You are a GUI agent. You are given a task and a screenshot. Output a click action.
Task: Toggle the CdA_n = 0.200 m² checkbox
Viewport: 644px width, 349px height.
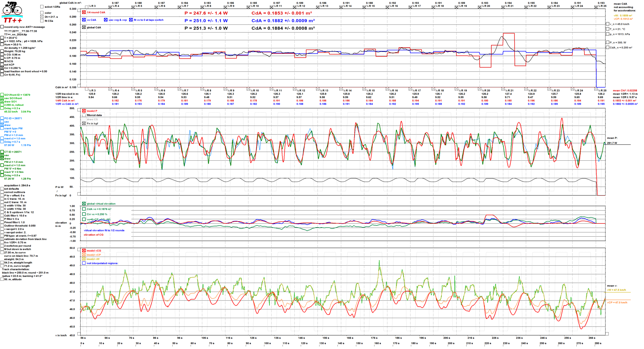[608, 48]
